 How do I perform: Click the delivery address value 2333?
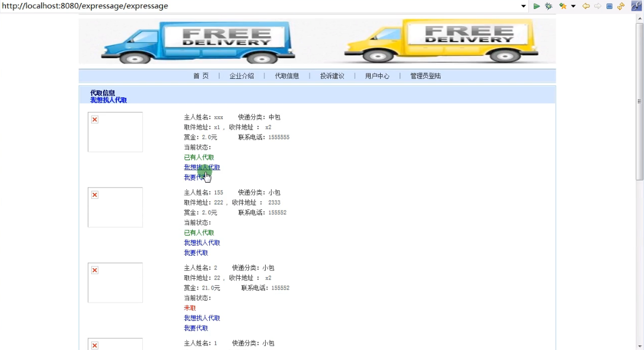(x=275, y=202)
